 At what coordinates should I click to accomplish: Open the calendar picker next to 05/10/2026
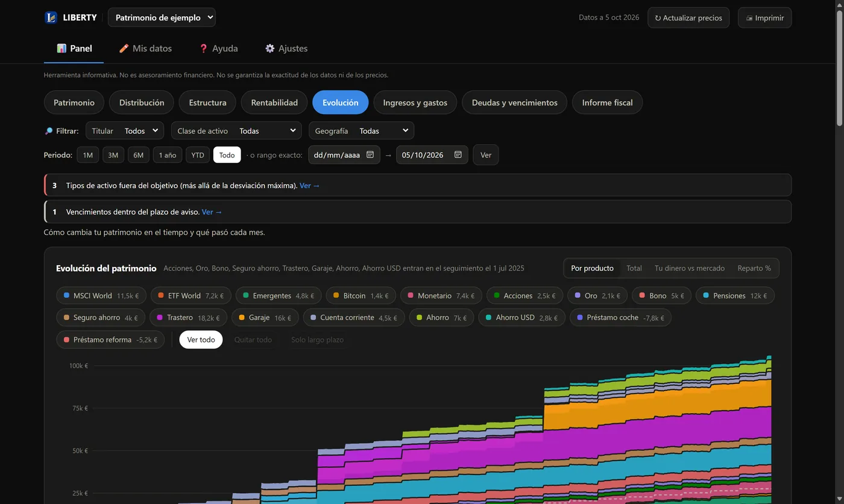458,155
